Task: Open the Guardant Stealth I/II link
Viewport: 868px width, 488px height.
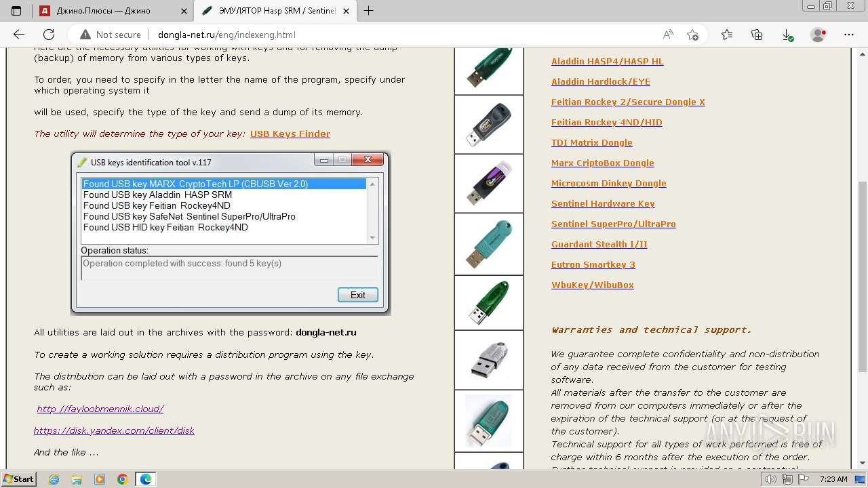Action: click(599, 244)
